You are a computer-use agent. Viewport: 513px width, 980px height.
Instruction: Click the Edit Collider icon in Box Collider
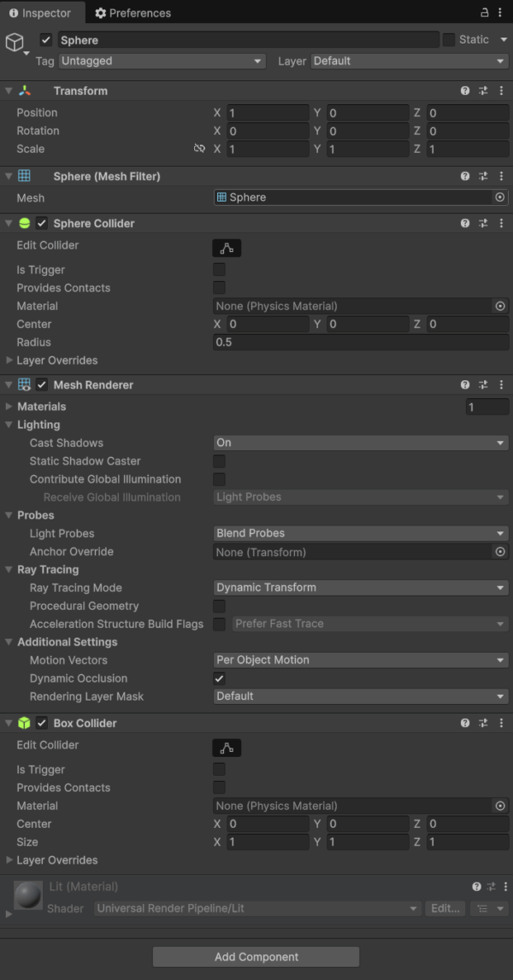(x=227, y=748)
